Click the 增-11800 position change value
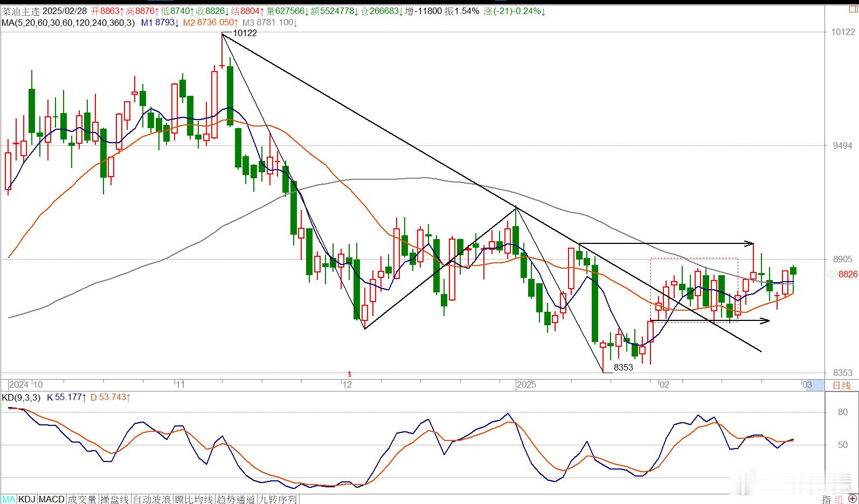Viewport: 859px width, 504px height. tap(423, 11)
